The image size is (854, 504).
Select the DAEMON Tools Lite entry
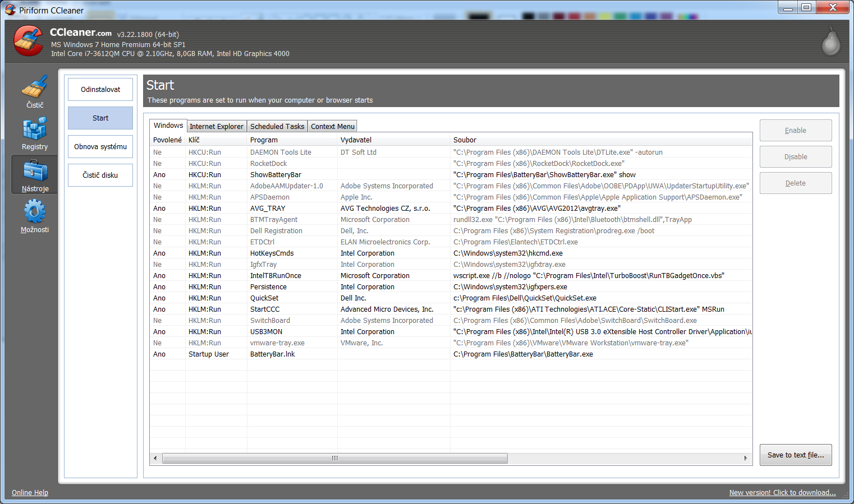pos(451,152)
